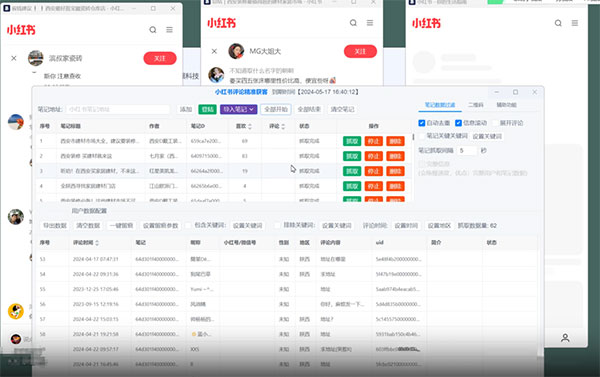Click 设置留痕参数 button

161,225
